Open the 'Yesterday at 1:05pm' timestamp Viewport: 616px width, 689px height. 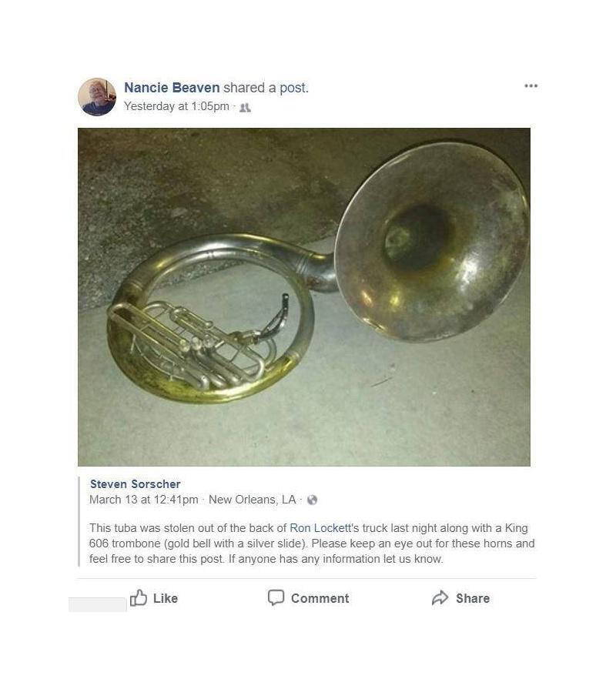pyautogui.click(x=176, y=106)
